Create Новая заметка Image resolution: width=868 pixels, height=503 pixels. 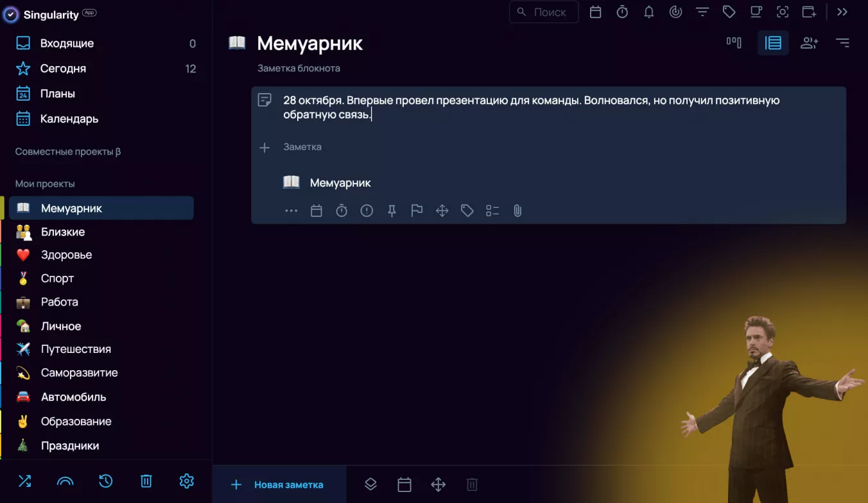click(279, 484)
